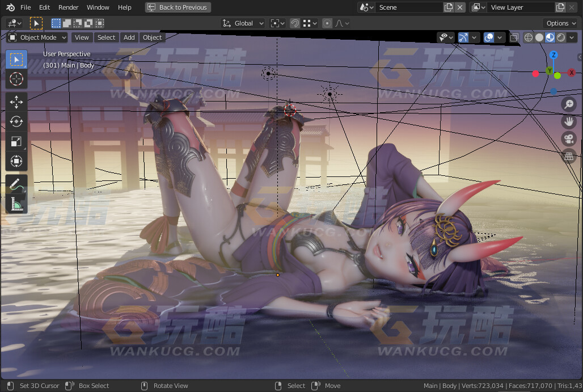The width and height of the screenshot is (583, 392).
Task: Choose the Extend selection mode icon
Action: click(67, 23)
